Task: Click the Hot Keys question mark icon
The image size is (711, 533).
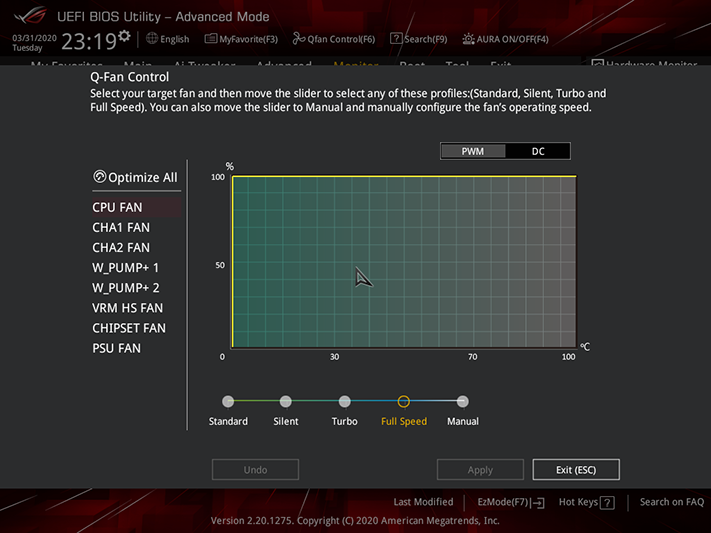Action: tap(607, 503)
